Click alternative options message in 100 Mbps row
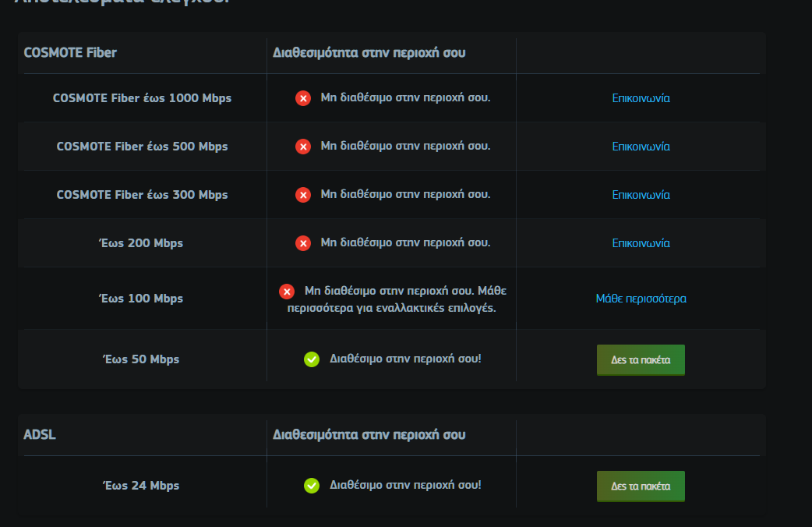 (x=397, y=299)
